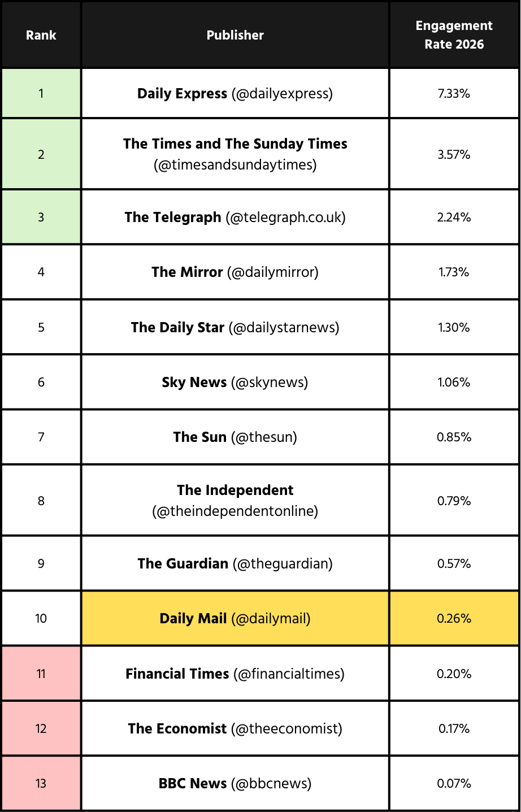Select the BBC News publisher cell
Image resolution: width=521 pixels, height=812 pixels.
pos(235,783)
